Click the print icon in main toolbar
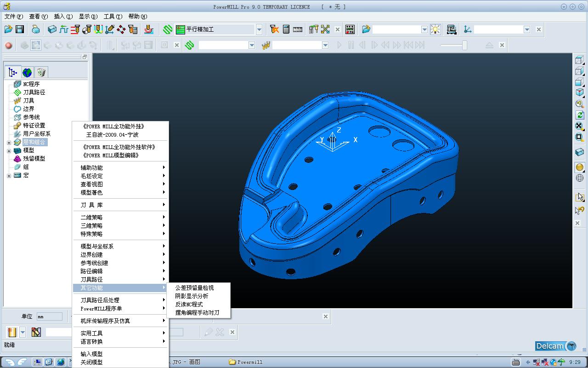This screenshot has width=588, height=368. point(36,29)
